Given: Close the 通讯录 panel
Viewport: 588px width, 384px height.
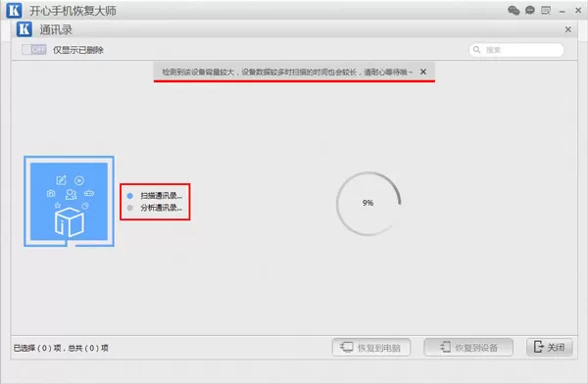Looking at the screenshot, I should coord(568,29).
